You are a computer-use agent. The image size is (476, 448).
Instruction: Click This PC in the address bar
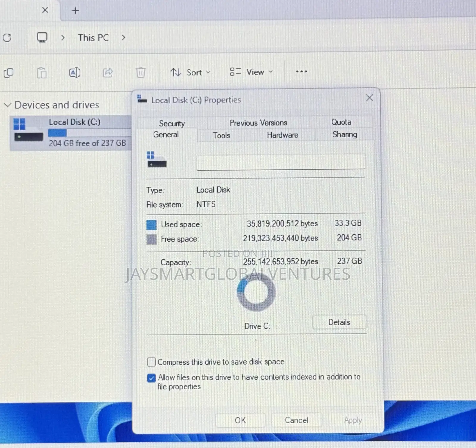click(93, 38)
